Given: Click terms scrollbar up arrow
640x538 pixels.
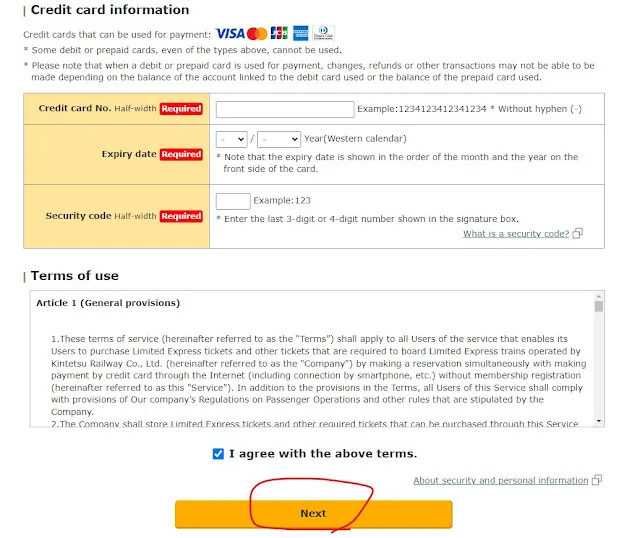Looking at the screenshot, I should (x=599, y=296).
